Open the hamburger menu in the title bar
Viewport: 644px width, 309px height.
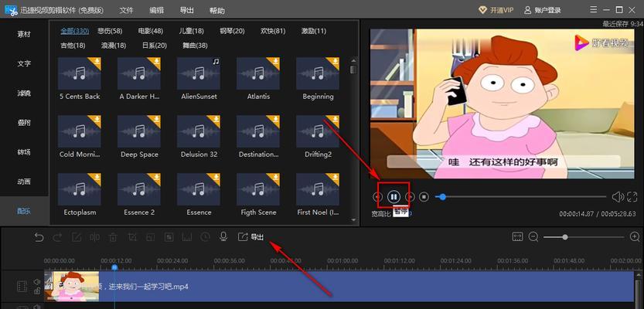click(594, 9)
